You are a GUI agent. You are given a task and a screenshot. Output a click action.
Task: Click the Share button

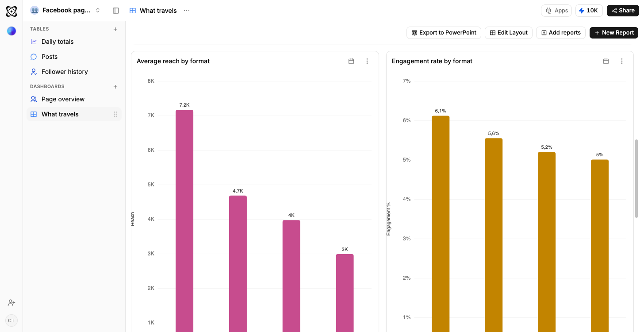pyautogui.click(x=623, y=11)
